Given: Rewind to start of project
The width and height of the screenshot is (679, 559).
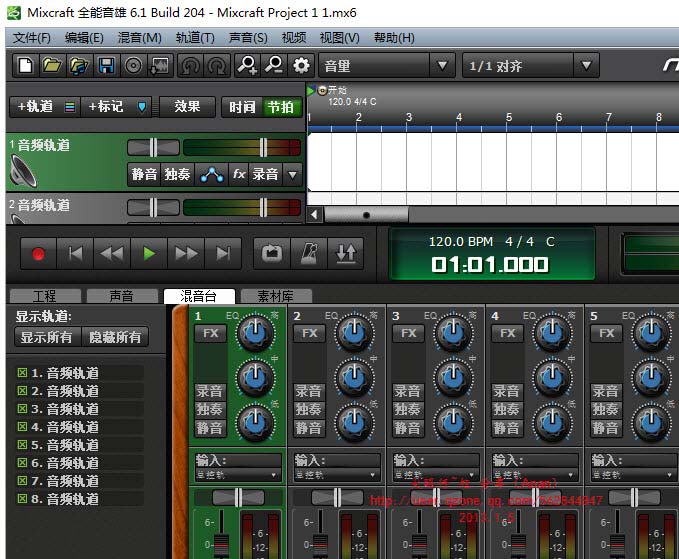Looking at the screenshot, I should point(75,254).
